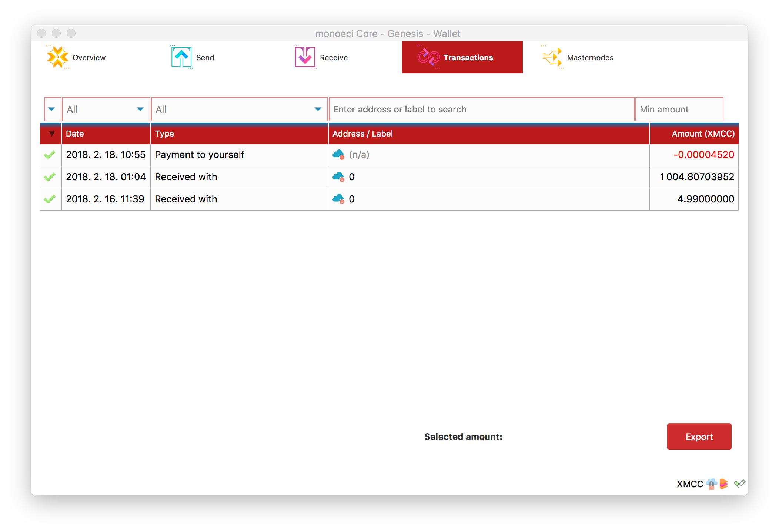Click the Send arrow icon
This screenshot has width=779, height=532.
(x=181, y=57)
